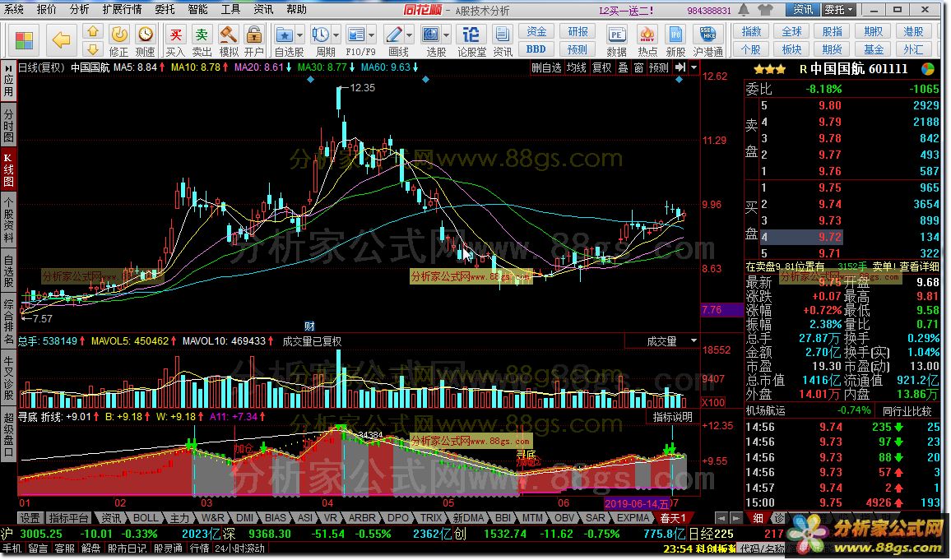This screenshot has width=951, height=560.
Task: Click the colorful home grid icon
Action: (24, 40)
